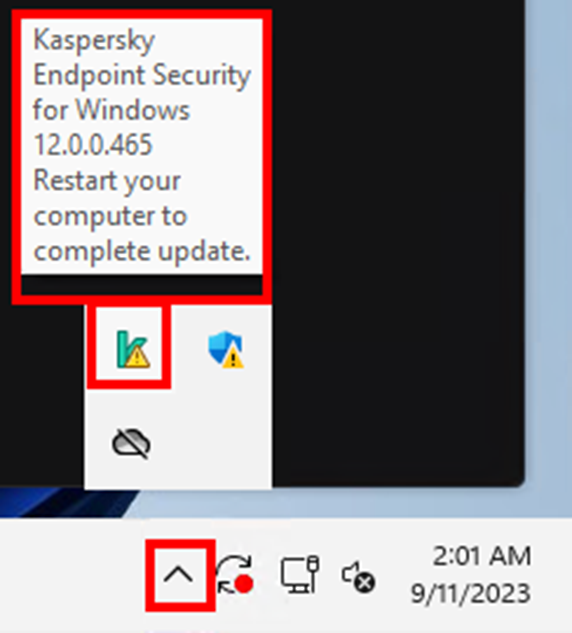Click the yellow warning badge on blue shield
Viewport: 572px width, 633px height.
[x=233, y=357]
